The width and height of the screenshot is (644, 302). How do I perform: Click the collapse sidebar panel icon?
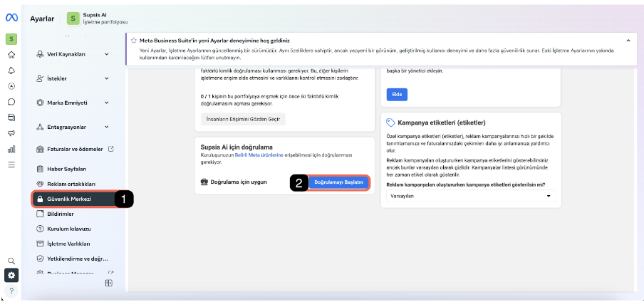tap(109, 283)
